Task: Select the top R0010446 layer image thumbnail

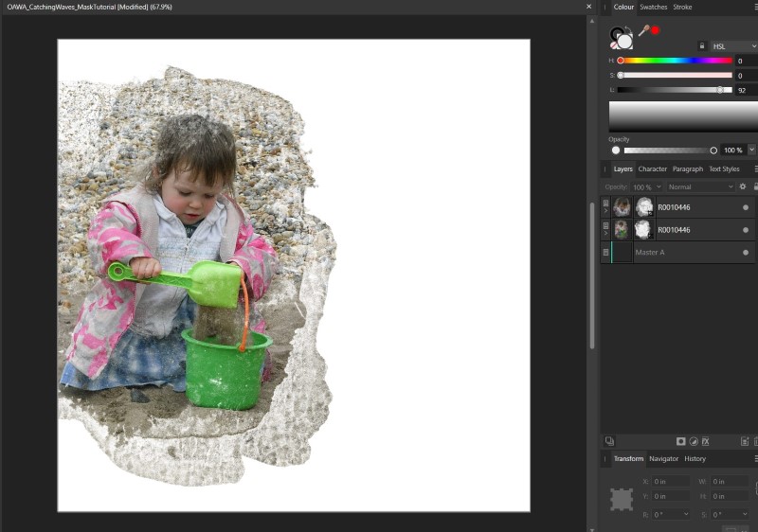Action: click(622, 207)
